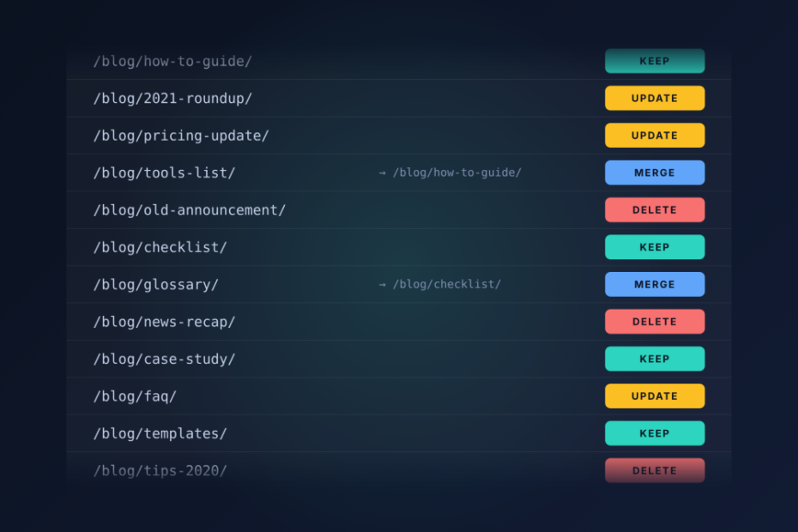This screenshot has height=532, width=798.
Task: Click the KEEP badge for /blog/how-to-guide/
Action: (x=655, y=61)
